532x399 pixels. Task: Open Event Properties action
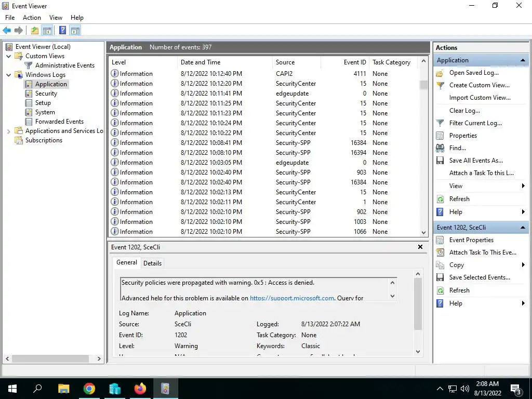(471, 240)
